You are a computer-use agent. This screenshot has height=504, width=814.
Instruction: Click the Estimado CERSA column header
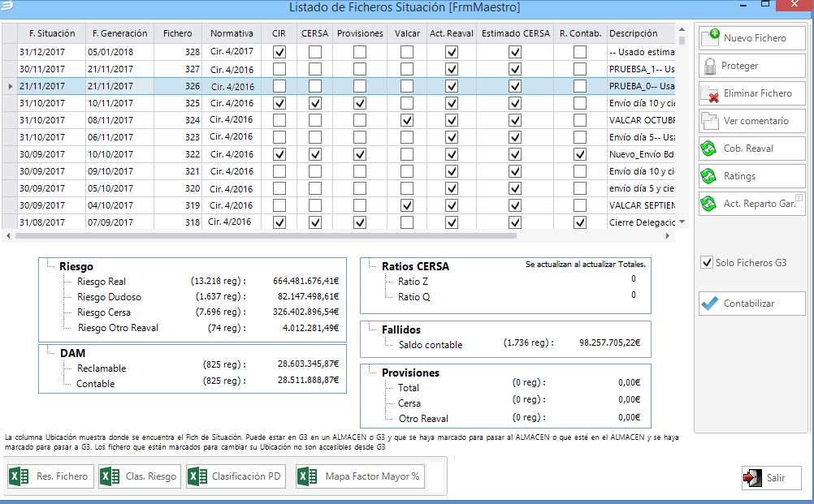point(516,33)
